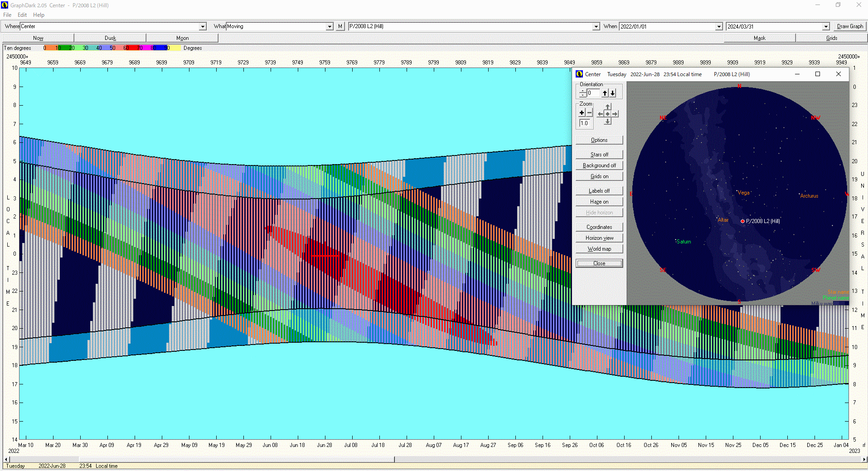Screen dimensions: 868x471
Task: Click the Jun 28 date label on bottom axis
Action: [x=324, y=445]
